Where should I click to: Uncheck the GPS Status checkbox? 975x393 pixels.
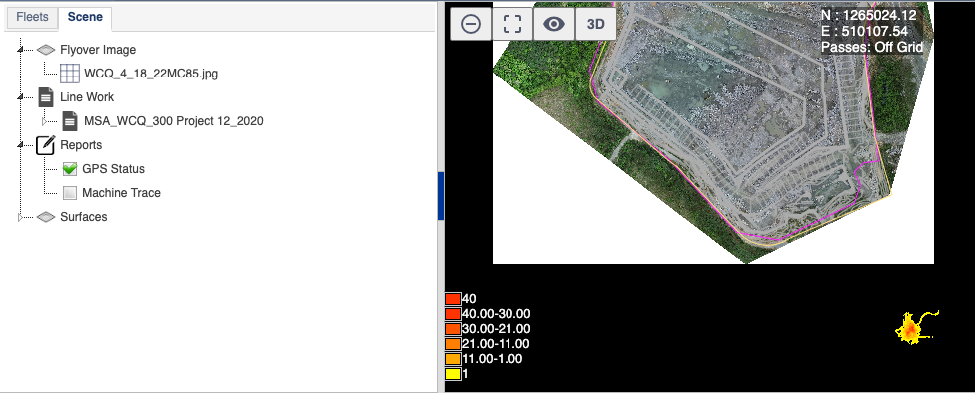pos(70,169)
